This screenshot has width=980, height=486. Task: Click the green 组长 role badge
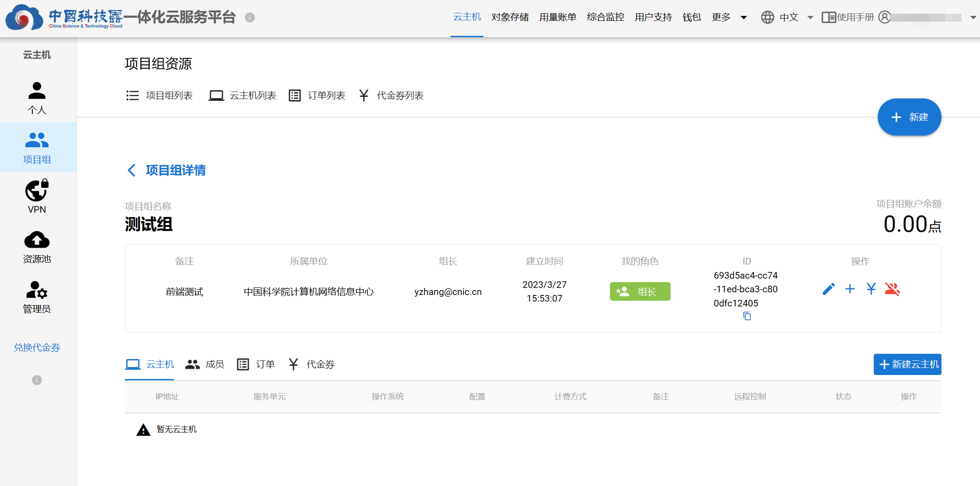[640, 291]
